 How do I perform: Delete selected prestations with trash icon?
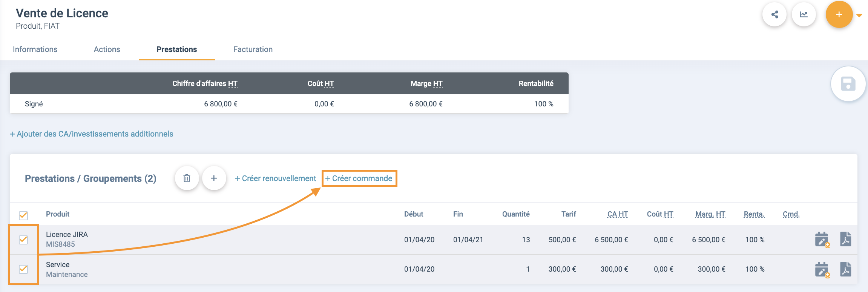[187, 178]
